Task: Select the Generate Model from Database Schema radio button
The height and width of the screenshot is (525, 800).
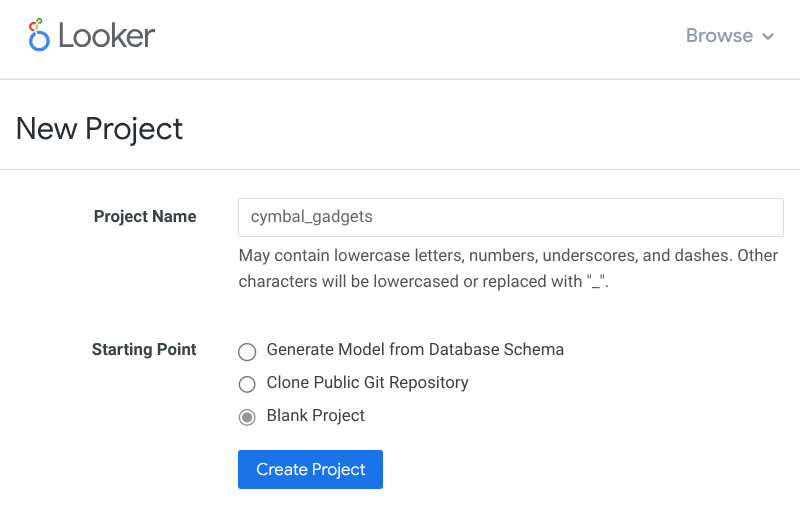Action: tap(247, 351)
